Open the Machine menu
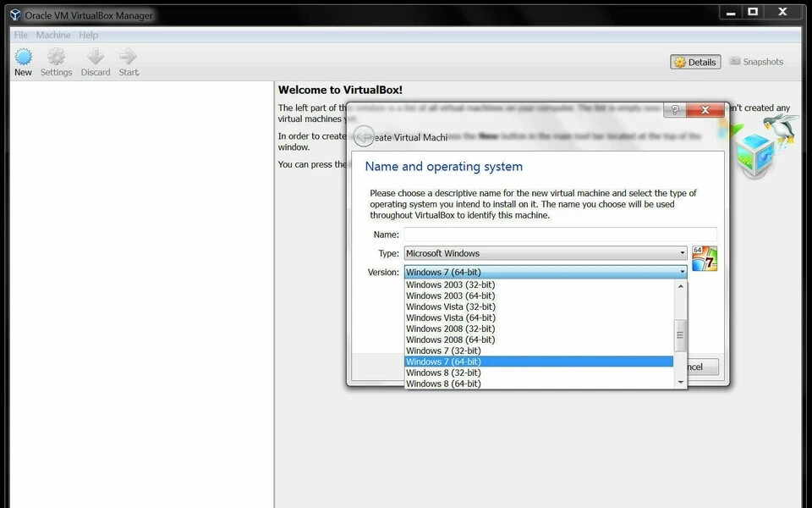 click(x=53, y=35)
